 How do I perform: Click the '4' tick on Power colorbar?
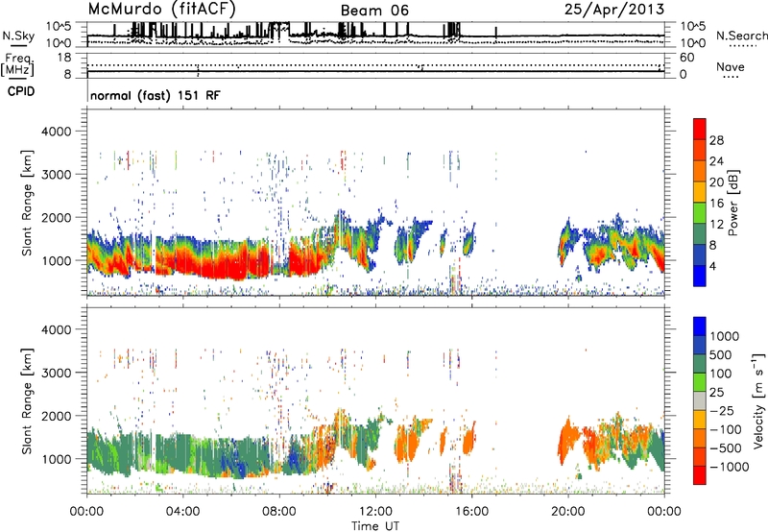(x=712, y=267)
